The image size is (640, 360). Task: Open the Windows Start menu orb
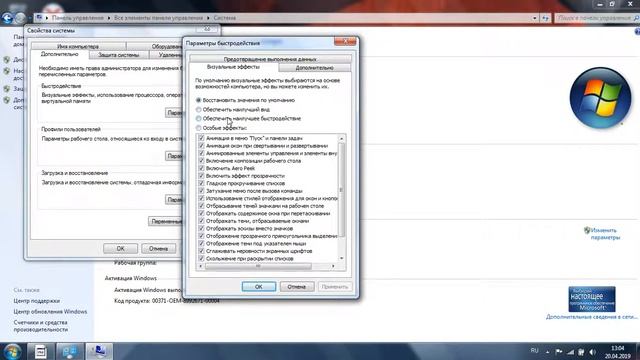click(12, 351)
